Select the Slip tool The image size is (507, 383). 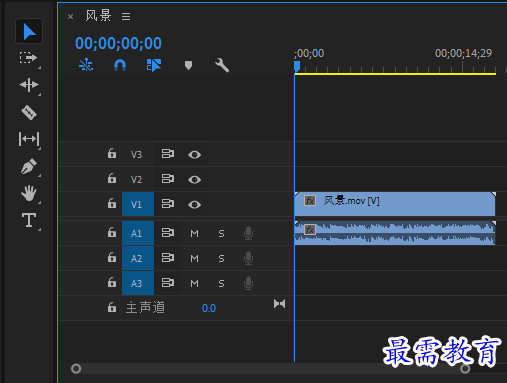click(29, 139)
